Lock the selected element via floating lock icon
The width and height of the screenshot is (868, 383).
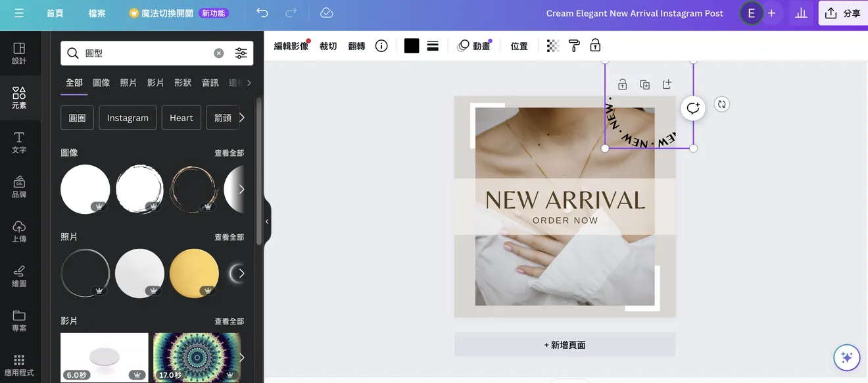coord(623,84)
